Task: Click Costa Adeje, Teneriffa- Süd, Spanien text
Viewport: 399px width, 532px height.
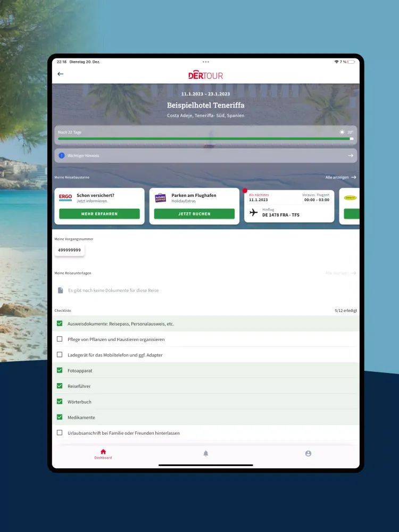Action: [x=205, y=115]
